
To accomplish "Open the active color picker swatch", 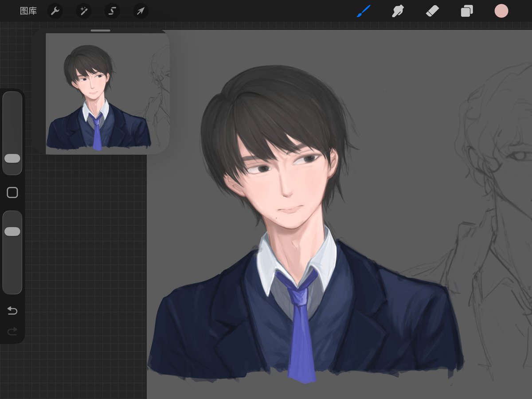I will (501, 11).
